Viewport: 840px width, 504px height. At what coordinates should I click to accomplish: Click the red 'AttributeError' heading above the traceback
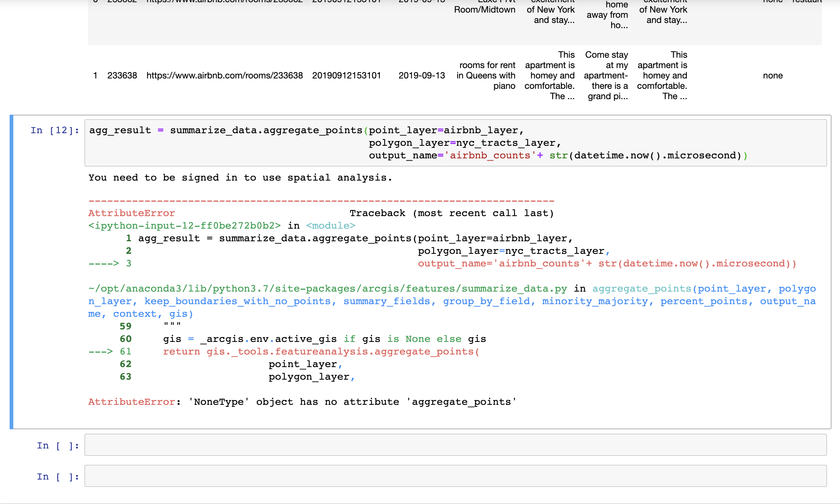131,213
